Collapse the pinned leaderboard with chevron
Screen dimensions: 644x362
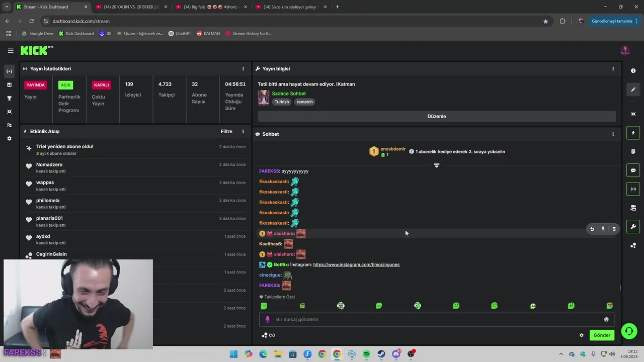pyautogui.click(x=437, y=165)
